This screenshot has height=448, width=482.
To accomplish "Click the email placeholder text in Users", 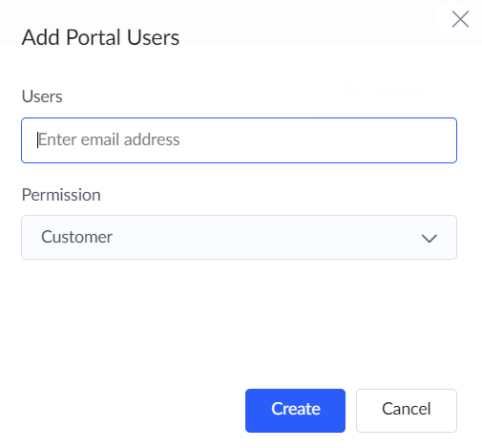I will 109,139.
